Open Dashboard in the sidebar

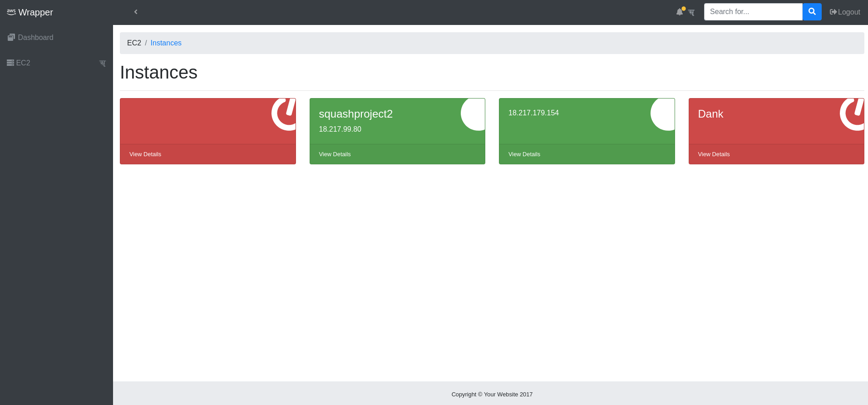tap(30, 37)
